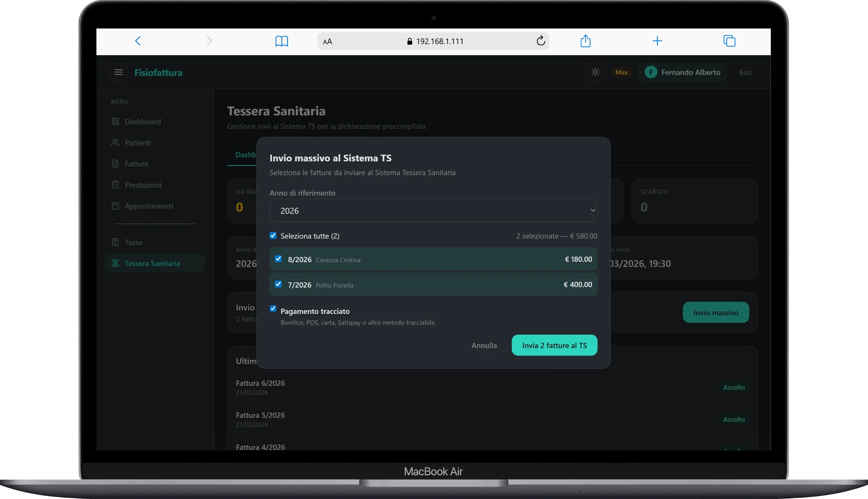Screen dimensions: 868x499
Task: Click Safari back arrow
Action: (138, 41)
